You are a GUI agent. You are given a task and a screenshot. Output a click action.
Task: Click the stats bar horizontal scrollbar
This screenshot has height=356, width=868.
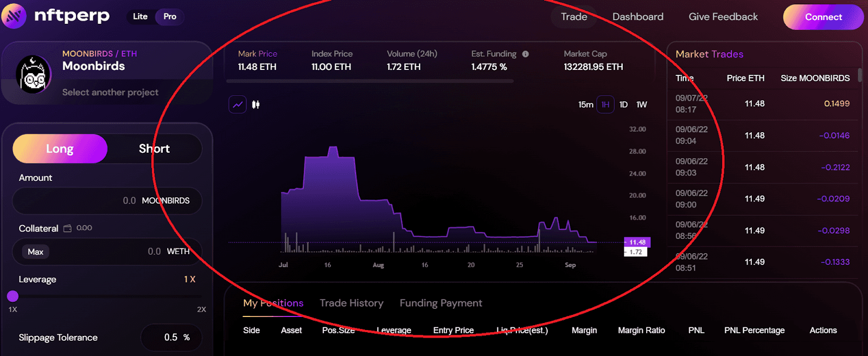(370, 81)
